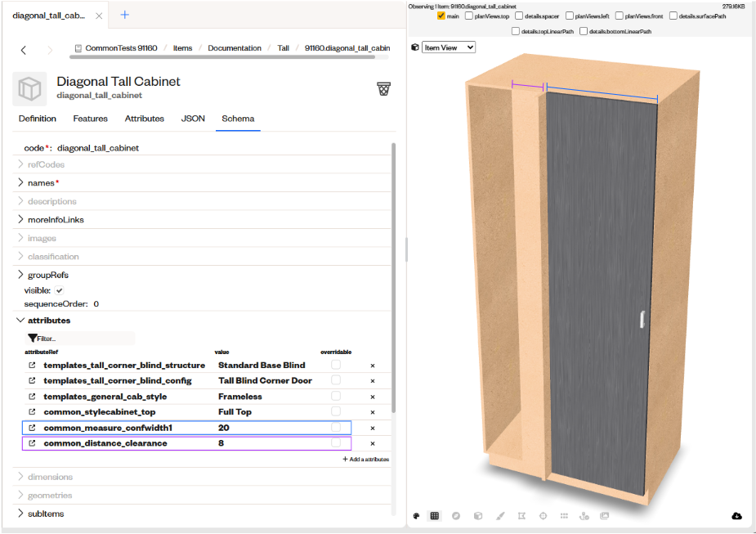The width and height of the screenshot is (756, 534).
Task: Open link icon for common_stylecabinet_top
Action: 32,412
